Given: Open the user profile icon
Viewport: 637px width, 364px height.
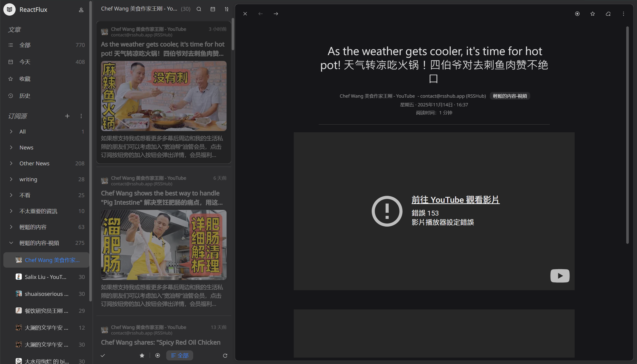Looking at the screenshot, I should click(x=81, y=10).
